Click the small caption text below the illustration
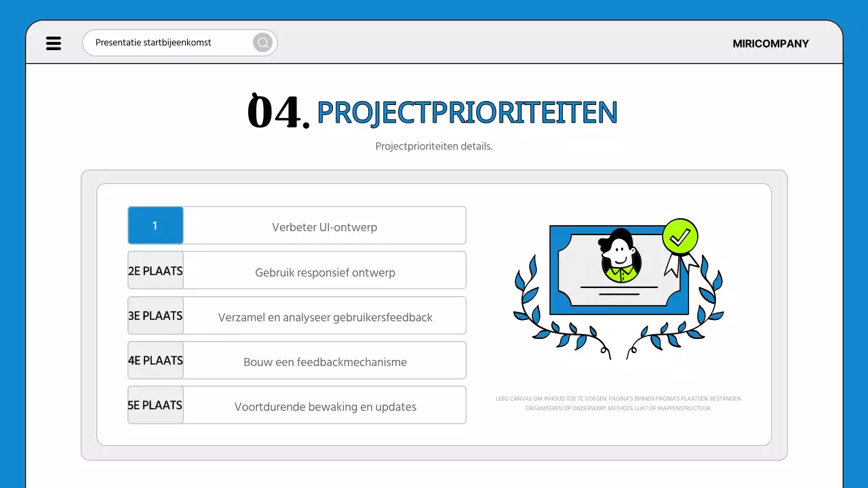Viewport: 868px width, 488px height. pyautogui.click(x=618, y=403)
